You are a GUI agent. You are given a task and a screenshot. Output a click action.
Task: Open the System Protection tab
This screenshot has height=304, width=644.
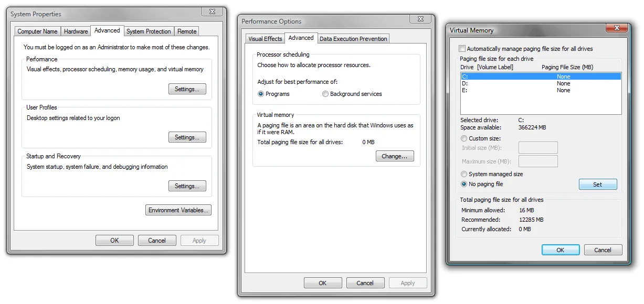[149, 31]
